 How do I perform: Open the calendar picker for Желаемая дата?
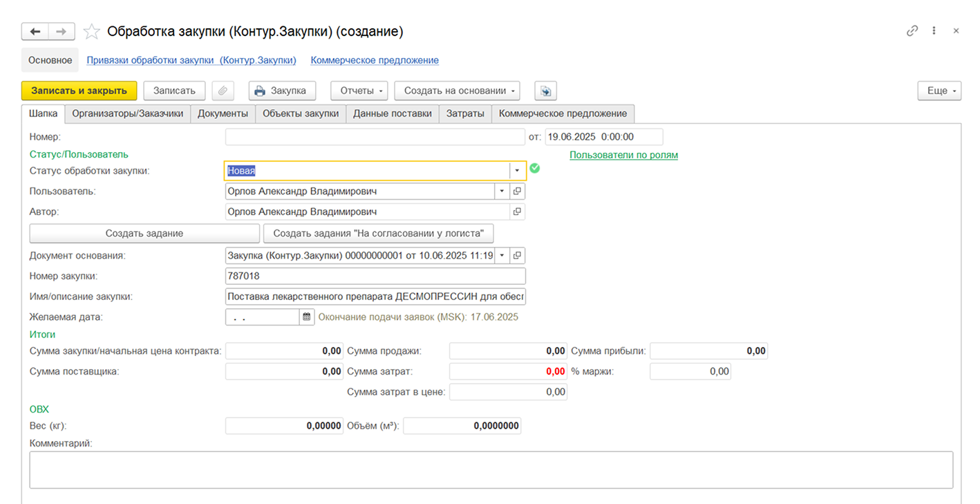307,317
